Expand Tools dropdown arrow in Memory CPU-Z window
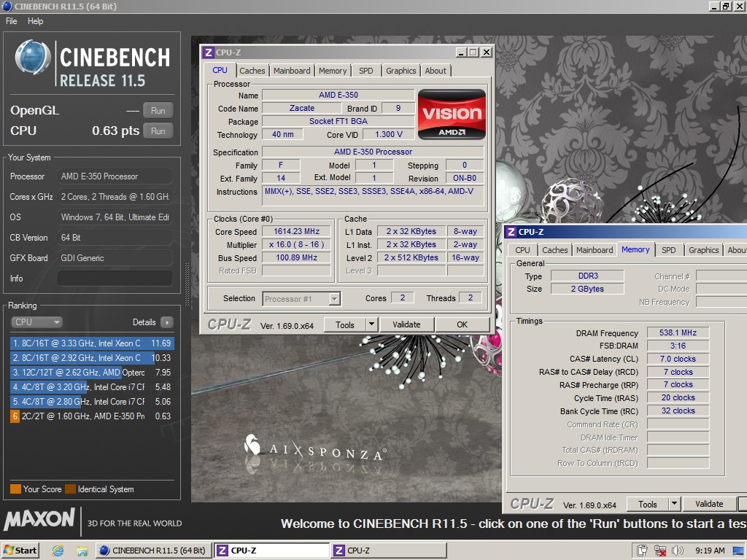The image size is (747, 560). coord(674,505)
